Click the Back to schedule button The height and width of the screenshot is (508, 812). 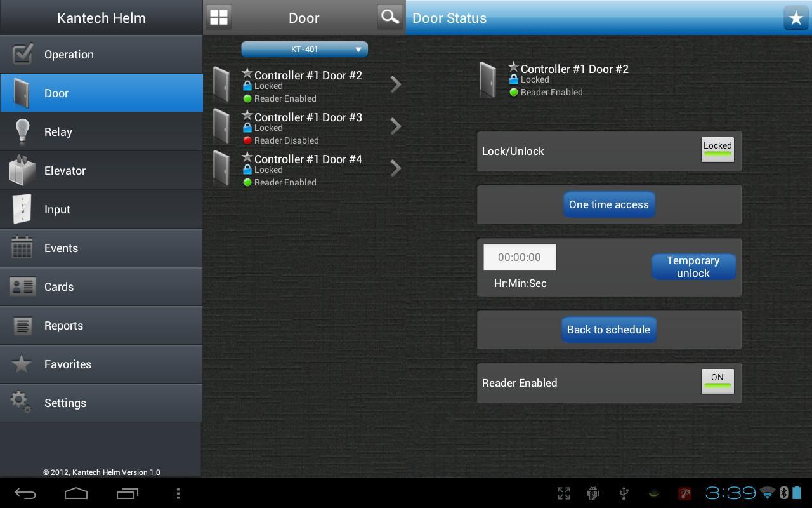tap(608, 329)
